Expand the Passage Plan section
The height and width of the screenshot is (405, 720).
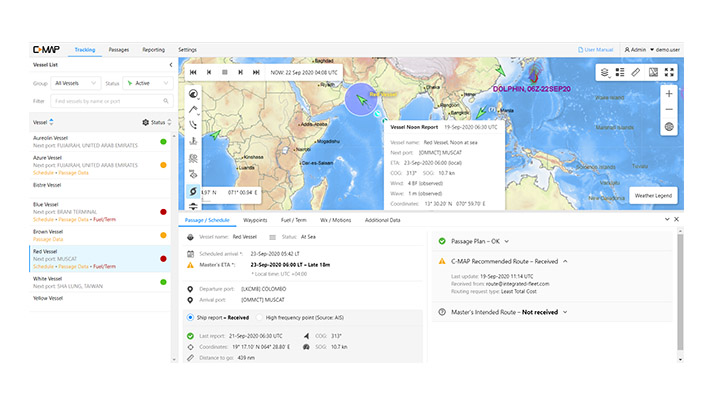click(x=507, y=241)
